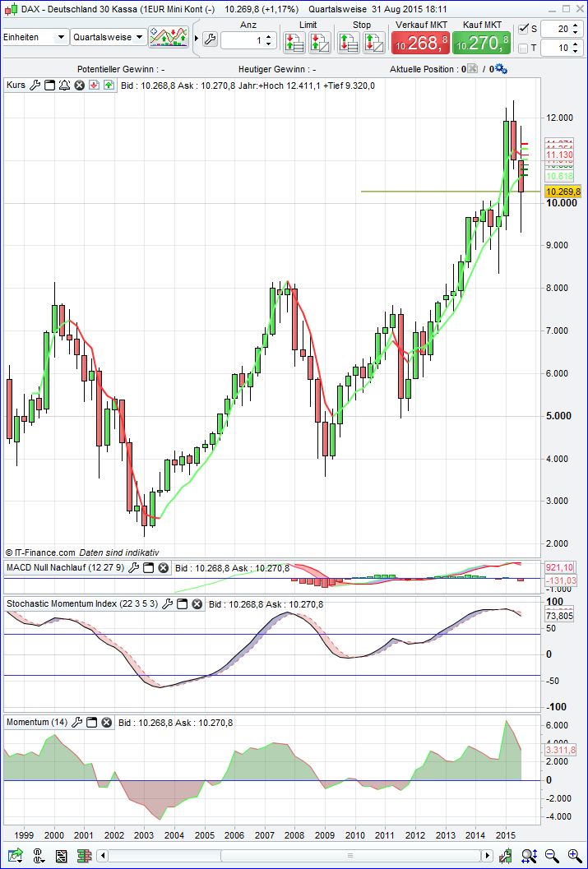The image size is (588, 869).
Task: Buy at market Kauf MKT 10.270,8
Action: point(482,42)
